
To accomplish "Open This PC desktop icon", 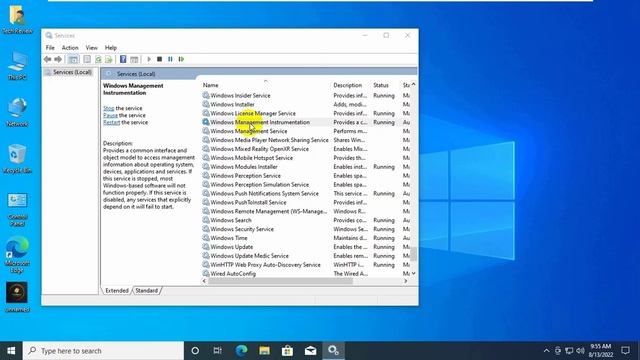I will tap(17, 65).
